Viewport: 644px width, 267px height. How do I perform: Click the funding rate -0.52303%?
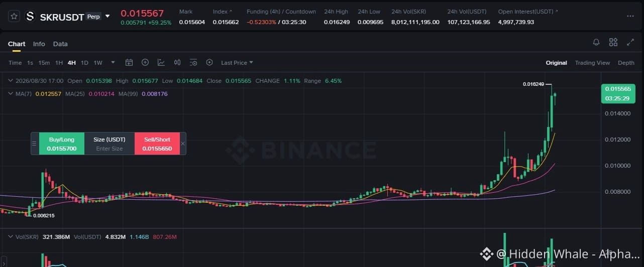pyautogui.click(x=262, y=22)
